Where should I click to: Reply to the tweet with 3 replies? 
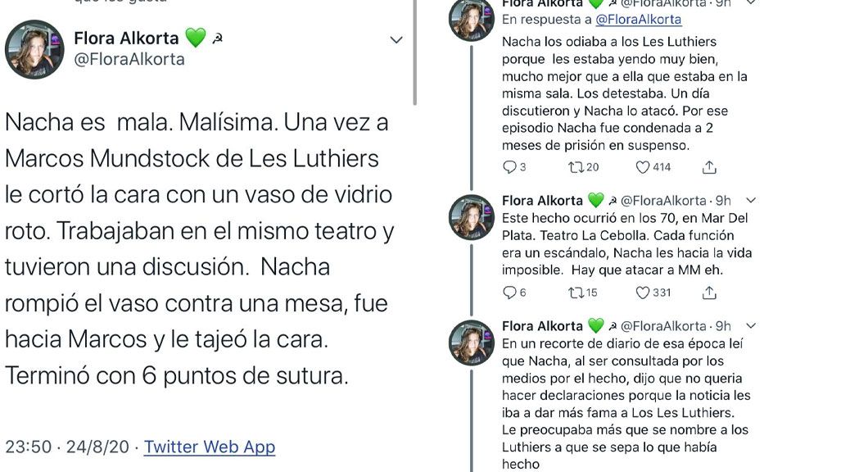509,167
